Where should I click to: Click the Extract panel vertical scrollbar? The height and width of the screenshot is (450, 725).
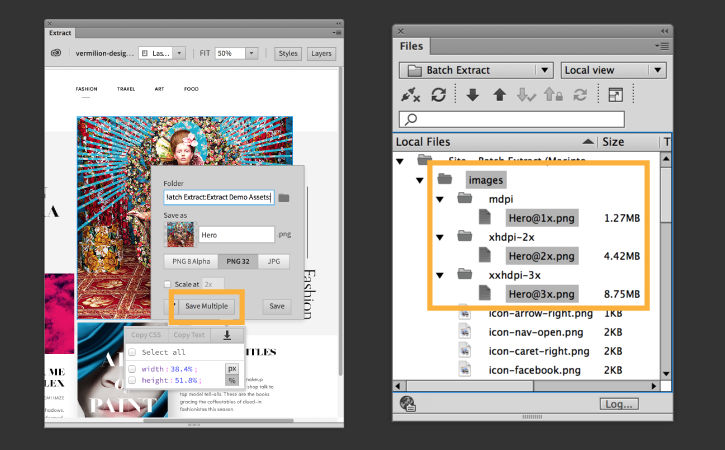click(341, 220)
